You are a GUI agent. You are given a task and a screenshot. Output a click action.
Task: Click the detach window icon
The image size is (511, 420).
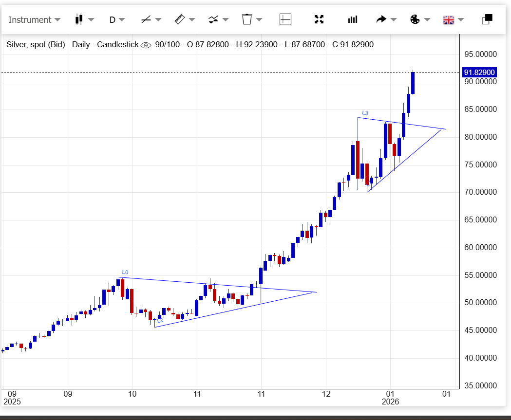tap(487, 19)
